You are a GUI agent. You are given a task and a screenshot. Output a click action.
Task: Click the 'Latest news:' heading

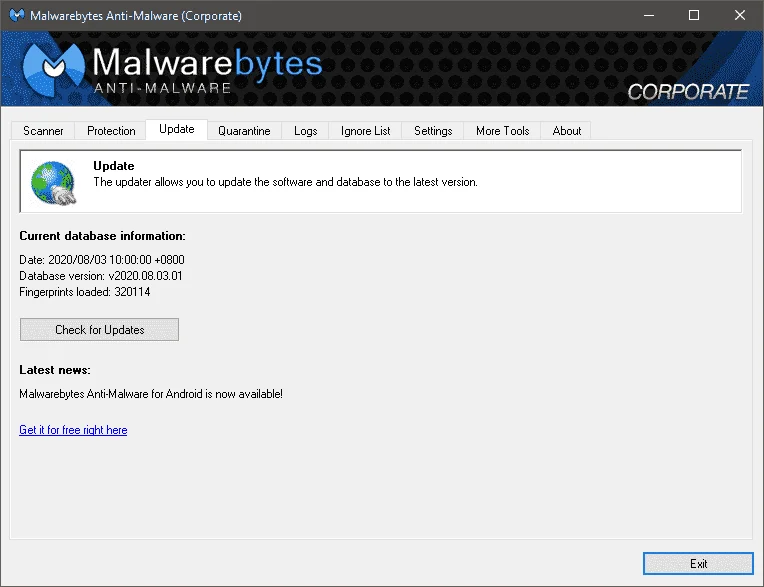click(55, 370)
